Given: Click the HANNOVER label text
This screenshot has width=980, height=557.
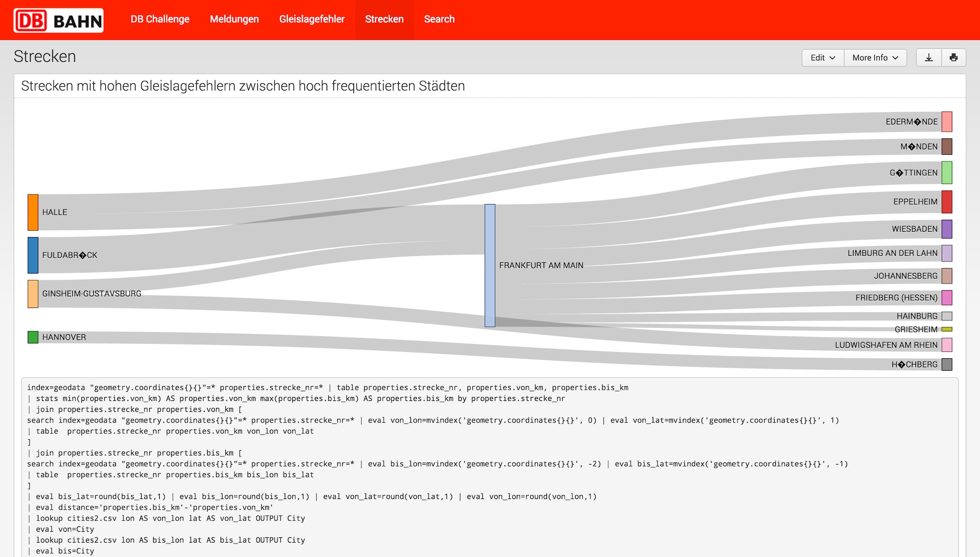Looking at the screenshot, I should pos(64,337).
